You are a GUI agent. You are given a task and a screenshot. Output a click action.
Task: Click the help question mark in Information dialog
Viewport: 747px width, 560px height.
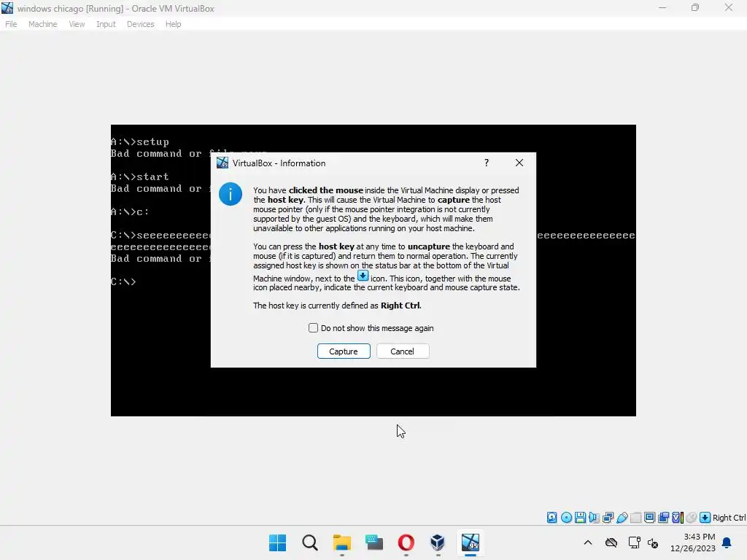pyautogui.click(x=487, y=163)
